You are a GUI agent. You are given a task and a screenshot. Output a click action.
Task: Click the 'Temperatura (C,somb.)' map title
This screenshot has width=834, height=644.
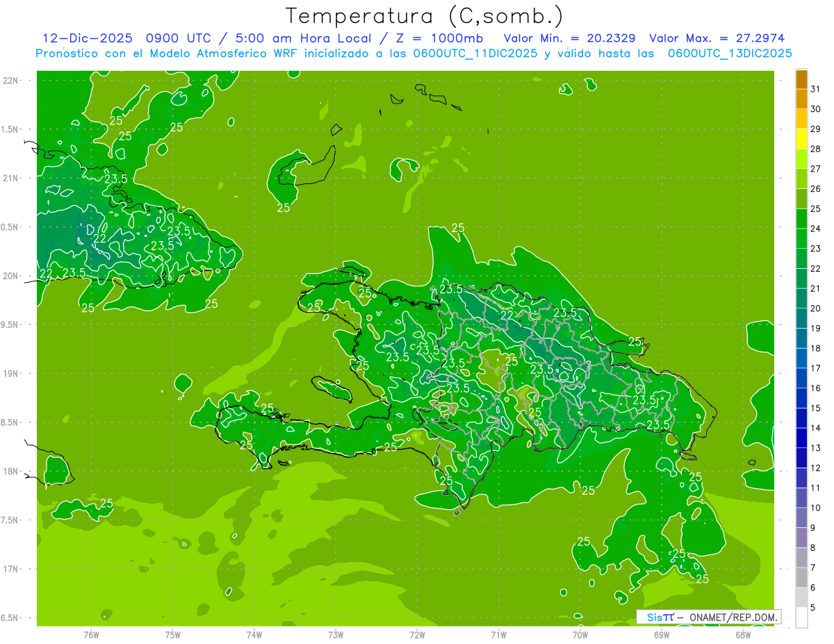(x=424, y=17)
